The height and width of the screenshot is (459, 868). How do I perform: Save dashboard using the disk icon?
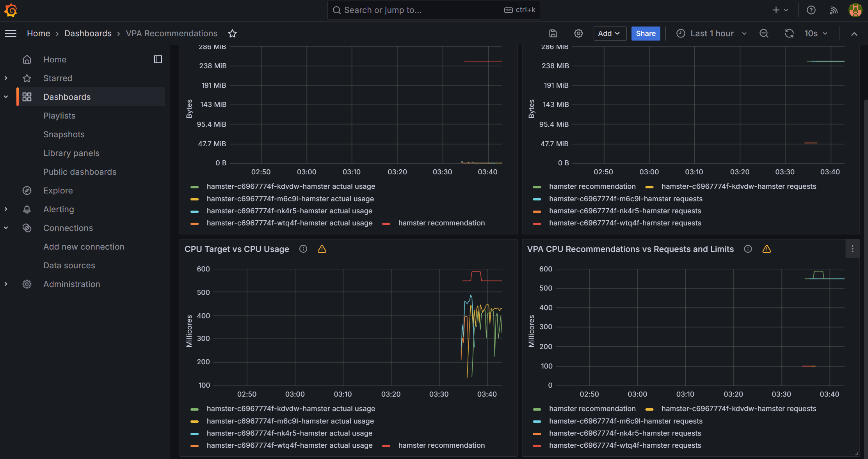(x=553, y=34)
